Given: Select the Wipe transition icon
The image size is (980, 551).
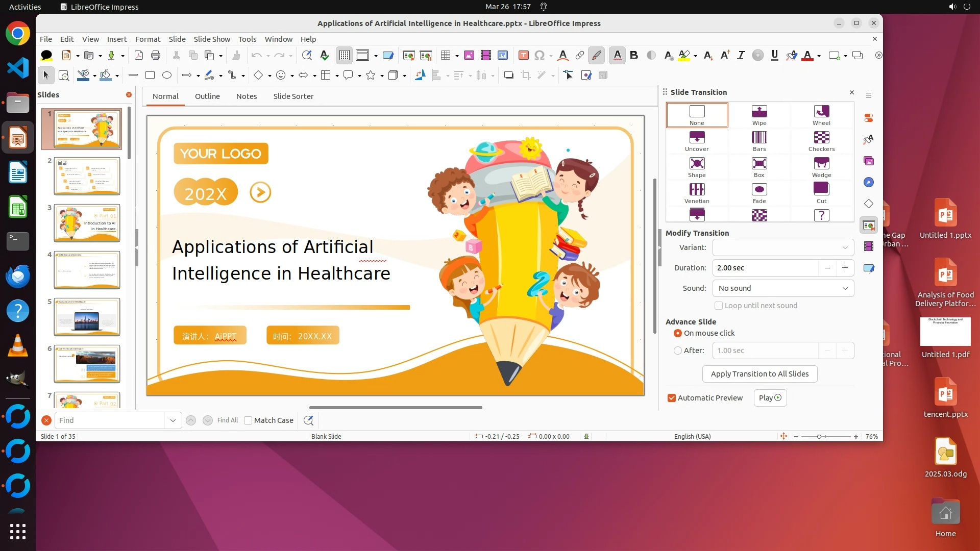Looking at the screenshot, I should 759,112.
